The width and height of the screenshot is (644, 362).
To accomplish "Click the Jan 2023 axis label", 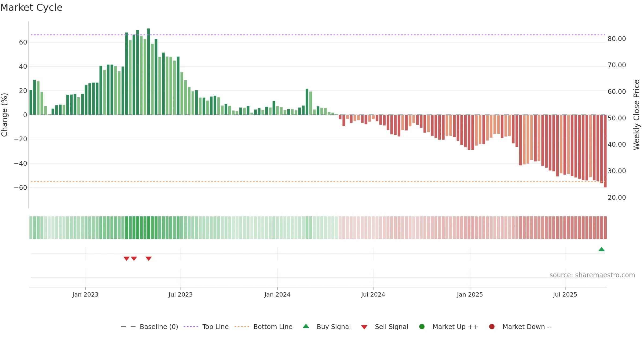I will [x=85, y=294].
